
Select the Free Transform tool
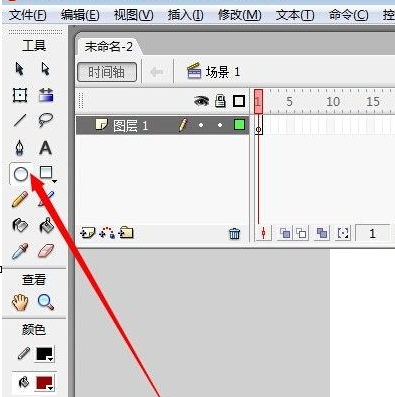[20, 95]
